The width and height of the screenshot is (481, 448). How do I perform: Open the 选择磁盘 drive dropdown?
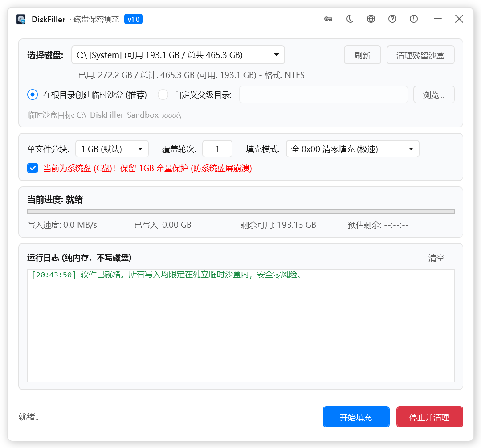click(x=178, y=55)
